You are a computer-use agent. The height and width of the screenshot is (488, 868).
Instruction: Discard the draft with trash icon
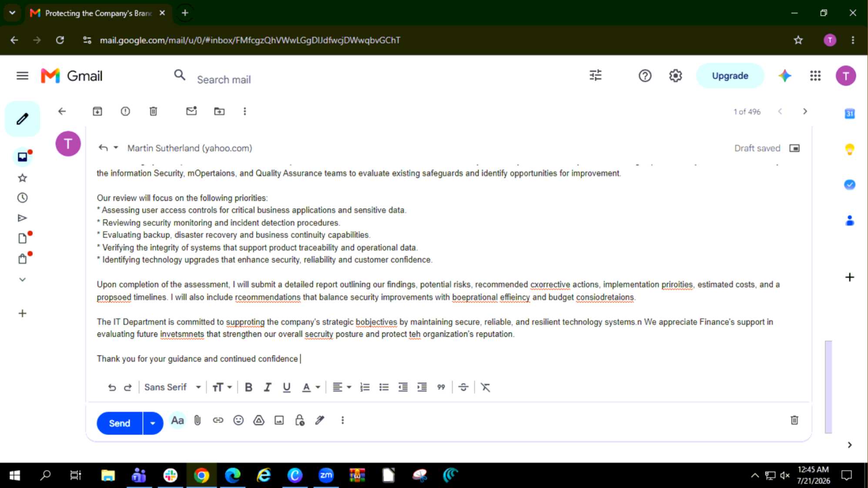(794, 420)
